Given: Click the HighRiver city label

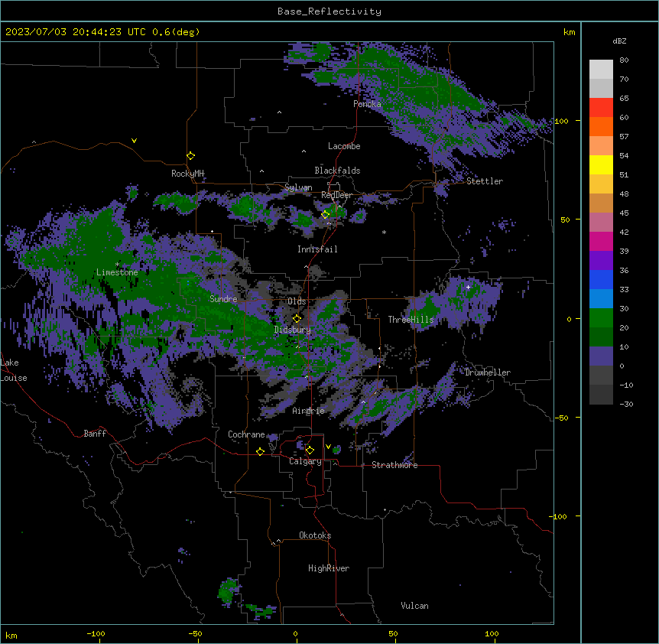Looking at the screenshot, I should [x=329, y=568].
